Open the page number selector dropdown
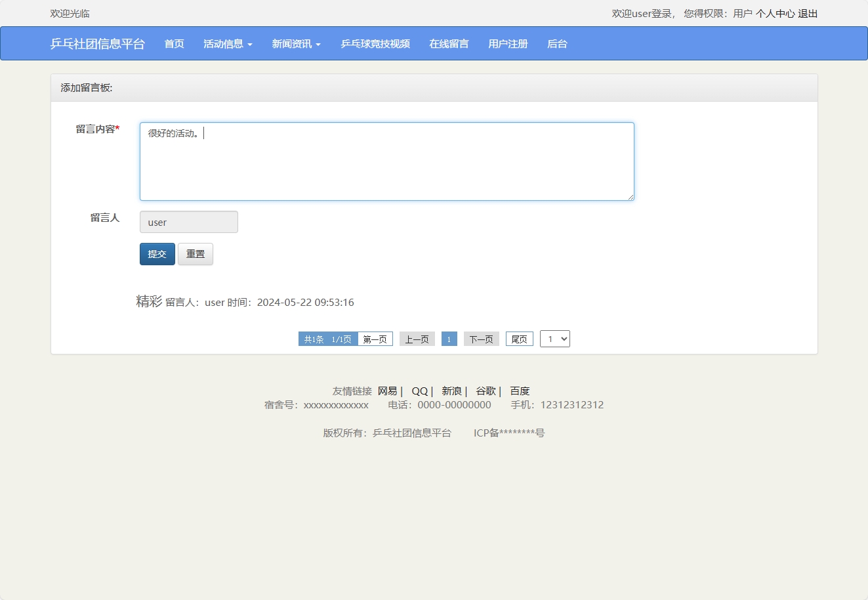This screenshot has height=600, width=868. tap(554, 339)
